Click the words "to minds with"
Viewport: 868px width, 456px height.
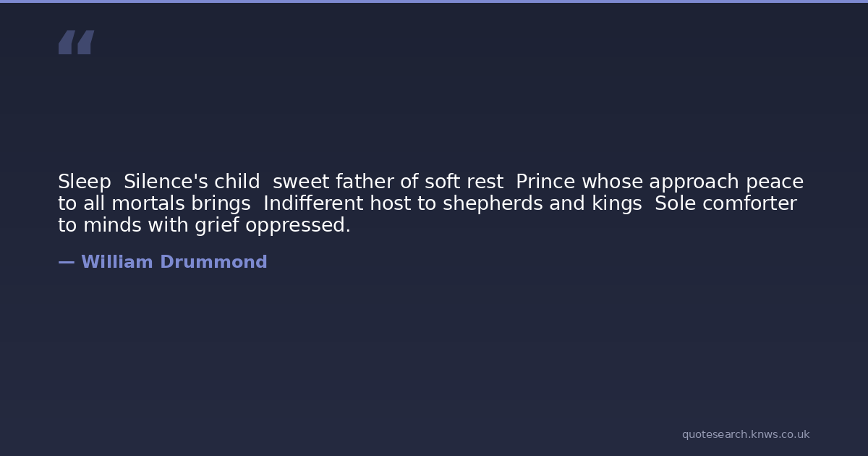coord(124,225)
